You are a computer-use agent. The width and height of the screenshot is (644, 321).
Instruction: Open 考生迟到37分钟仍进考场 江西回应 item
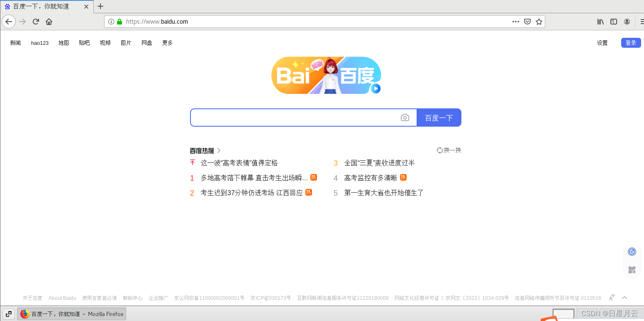pos(251,193)
